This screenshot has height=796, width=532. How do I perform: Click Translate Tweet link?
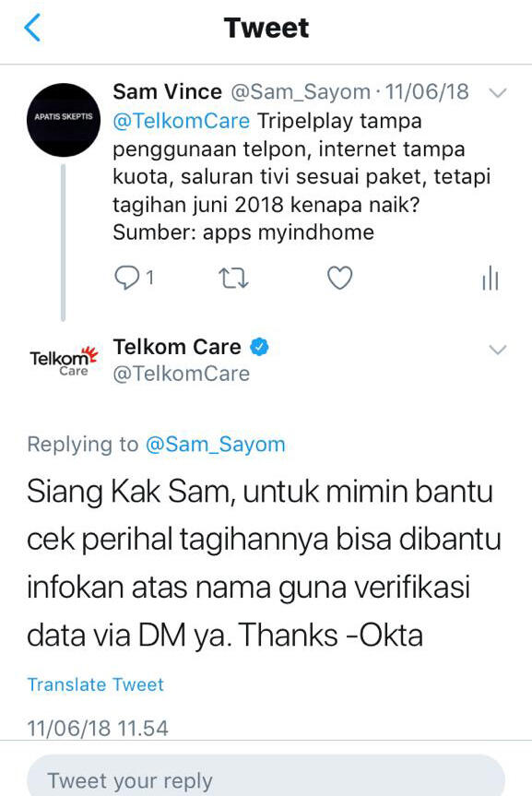pos(96,684)
